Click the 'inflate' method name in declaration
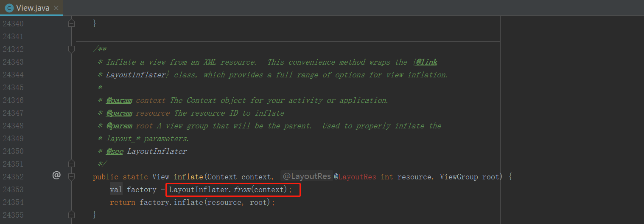The height and width of the screenshot is (224, 644). 188,177
